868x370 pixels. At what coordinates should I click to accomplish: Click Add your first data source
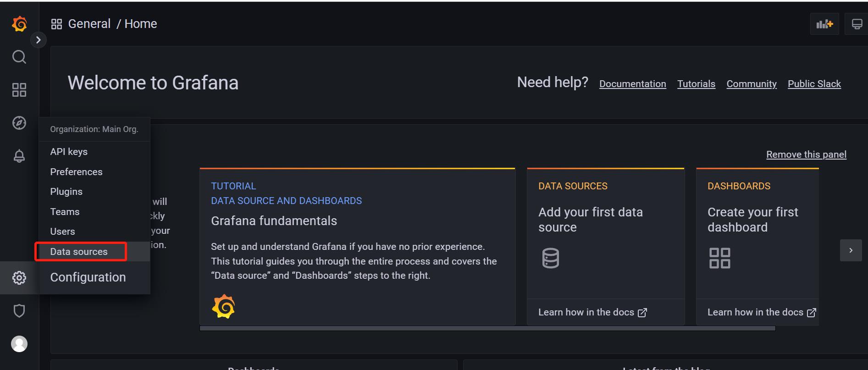coord(591,220)
